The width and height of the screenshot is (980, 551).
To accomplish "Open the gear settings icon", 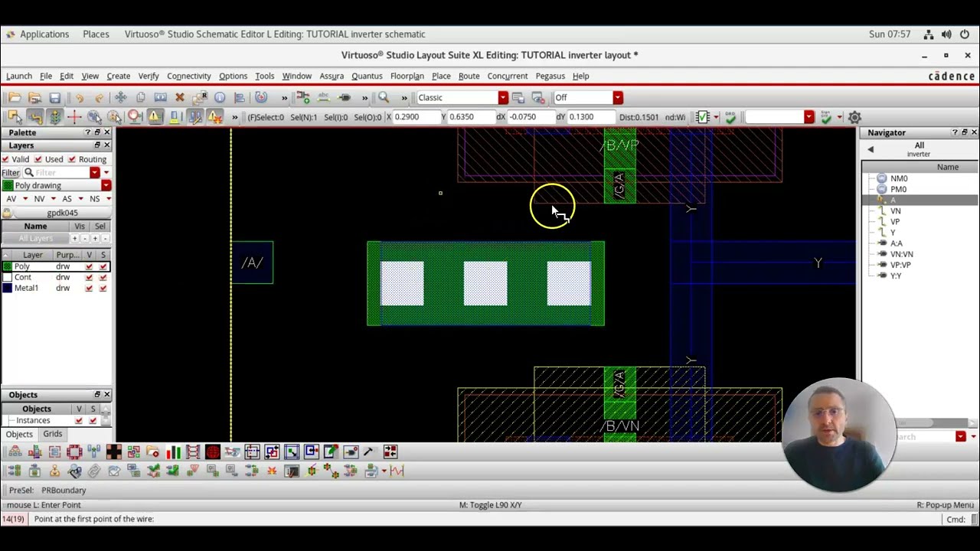I will (x=854, y=117).
